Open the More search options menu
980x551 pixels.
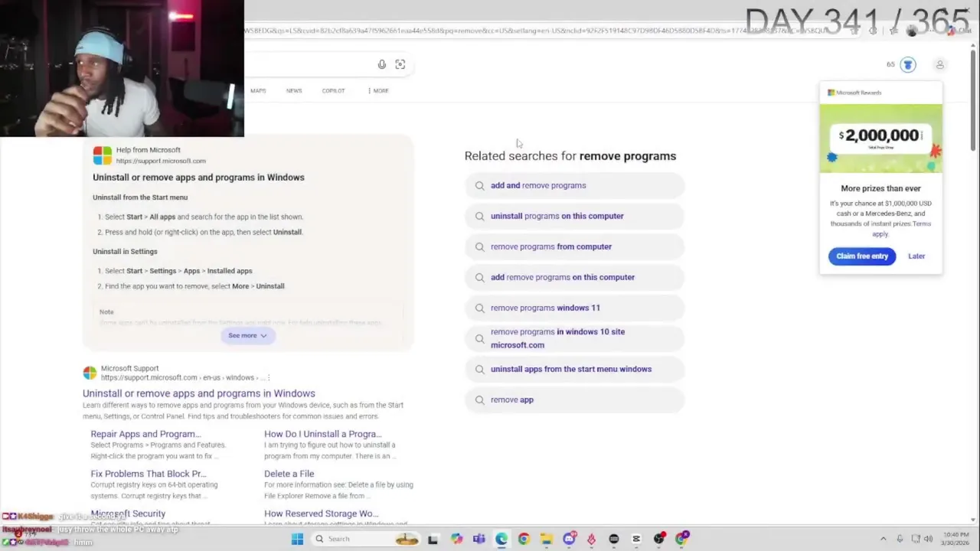click(x=378, y=90)
